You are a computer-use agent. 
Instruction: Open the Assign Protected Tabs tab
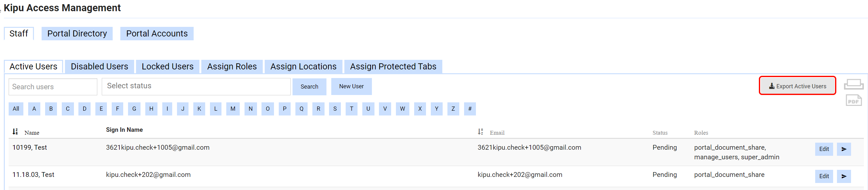pyautogui.click(x=393, y=67)
